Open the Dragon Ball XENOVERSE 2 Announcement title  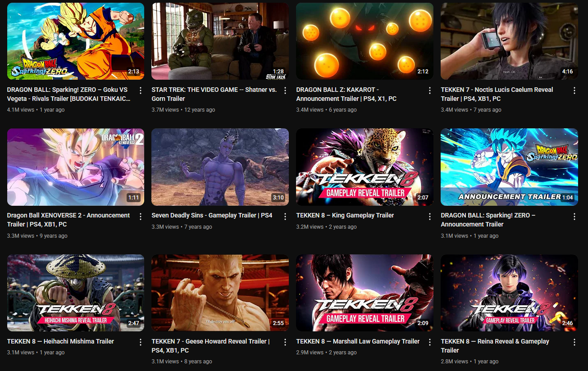tap(68, 220)
